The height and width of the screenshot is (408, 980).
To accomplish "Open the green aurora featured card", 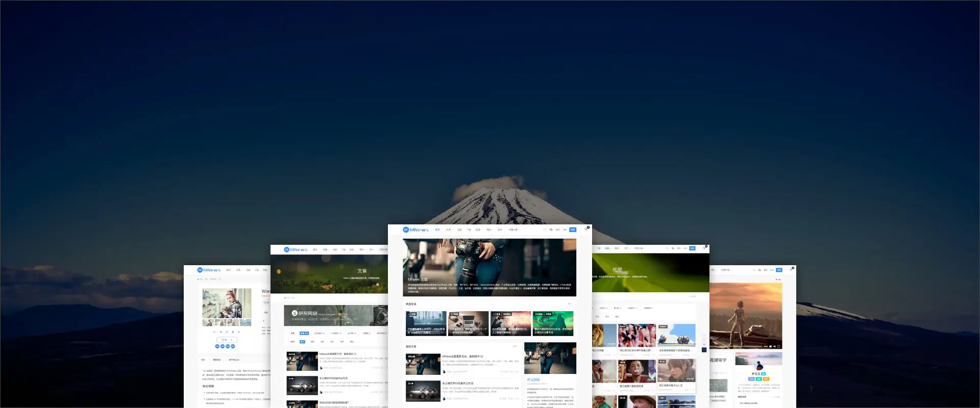I will coord(553,323).
